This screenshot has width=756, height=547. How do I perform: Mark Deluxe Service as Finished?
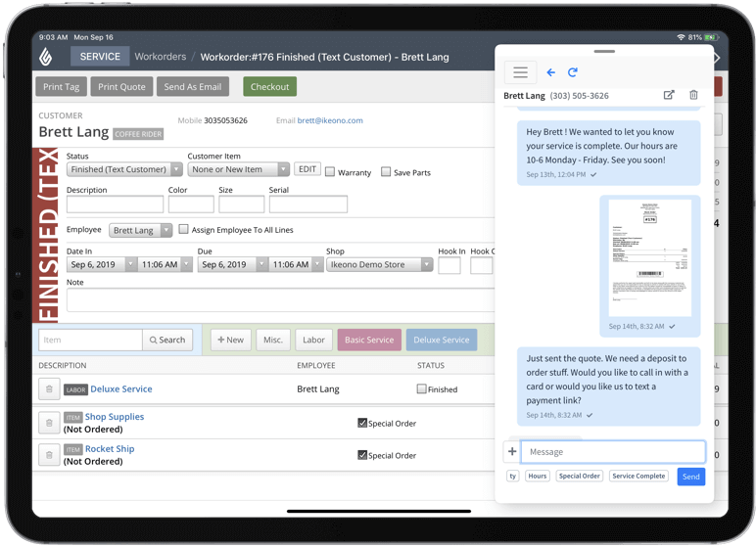coord(421,389)
